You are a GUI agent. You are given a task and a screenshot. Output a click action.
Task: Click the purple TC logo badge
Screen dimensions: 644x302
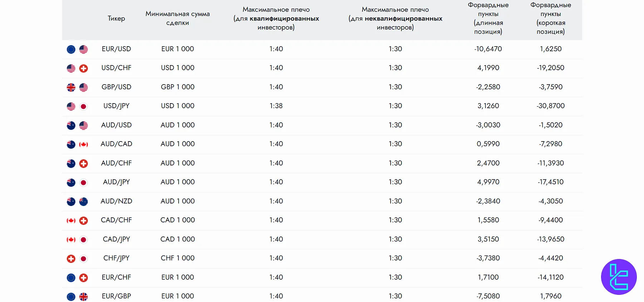[619, 277]
